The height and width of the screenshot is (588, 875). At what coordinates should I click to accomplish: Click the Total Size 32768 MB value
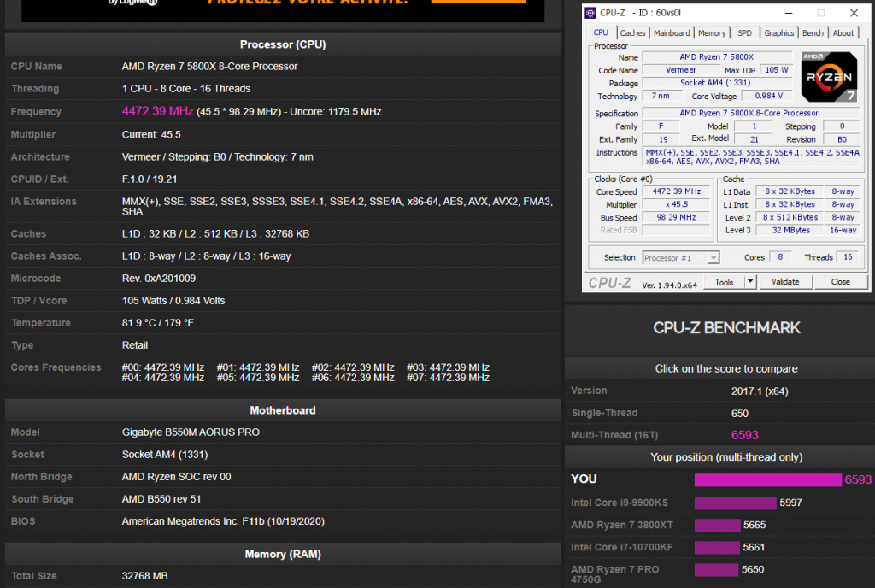point(145,576)
